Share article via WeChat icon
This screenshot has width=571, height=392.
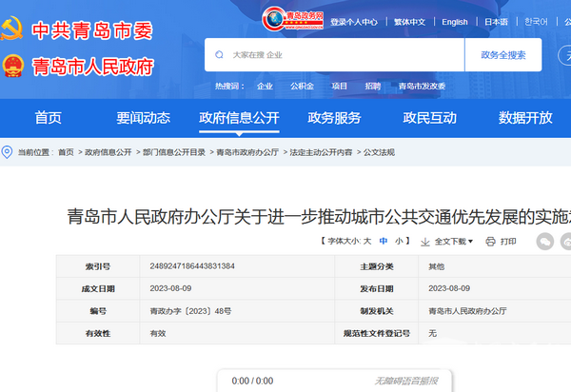click(544, 242)
